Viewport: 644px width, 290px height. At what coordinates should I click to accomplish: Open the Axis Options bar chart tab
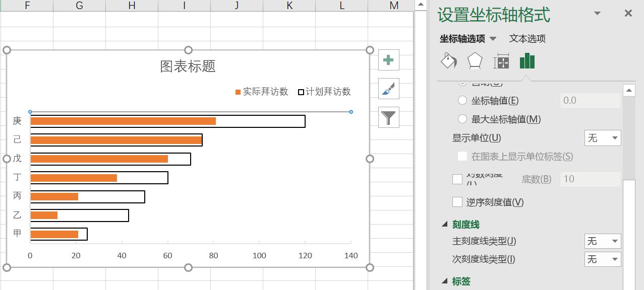(527, 61)
